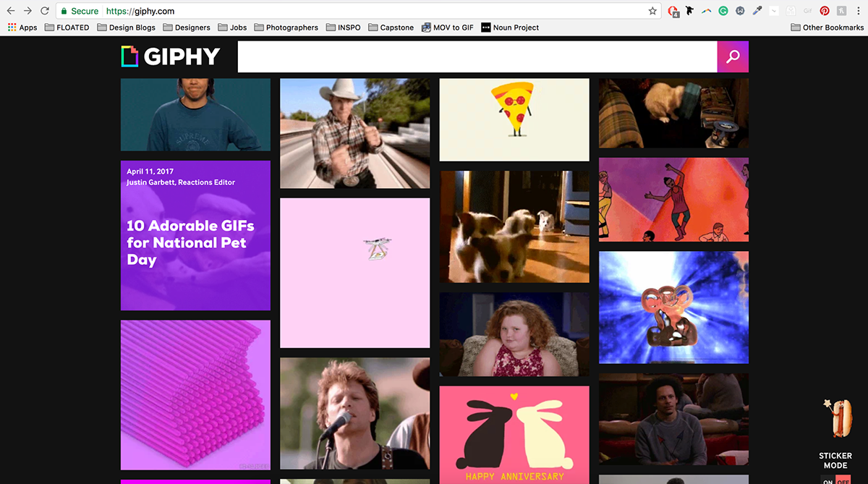This screenshot has height=484, width=868.
Task: Click the Sticker Mode label
Action: 835,461
